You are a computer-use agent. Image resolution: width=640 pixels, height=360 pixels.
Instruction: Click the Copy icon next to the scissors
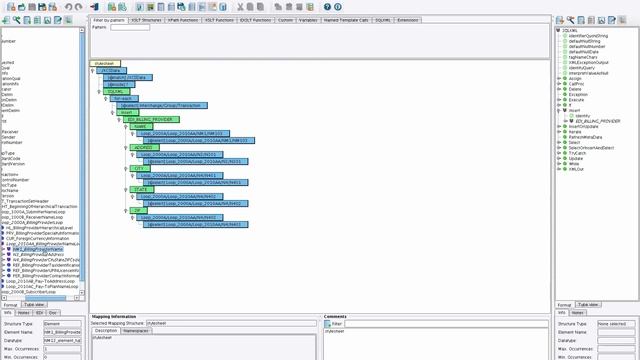tap(250, 7)
